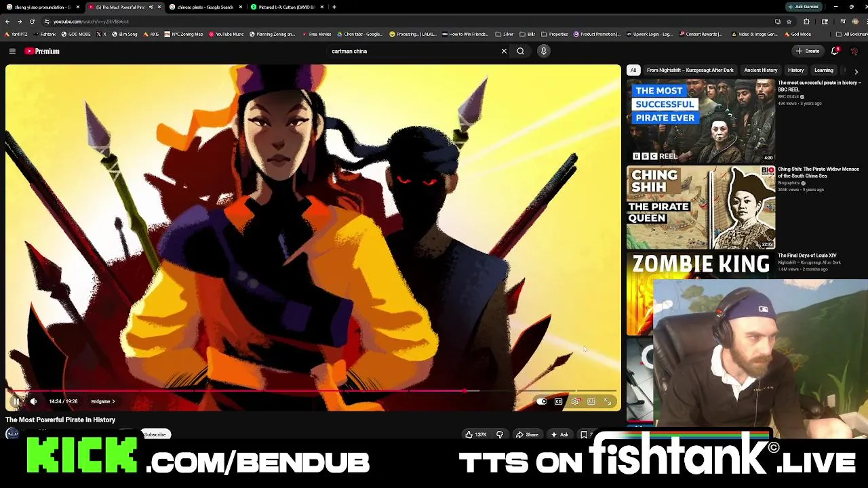868x488 pixels.
Task: Close the YouTube "The Most Powerful Pirate" tab
Action: point(159,7)
